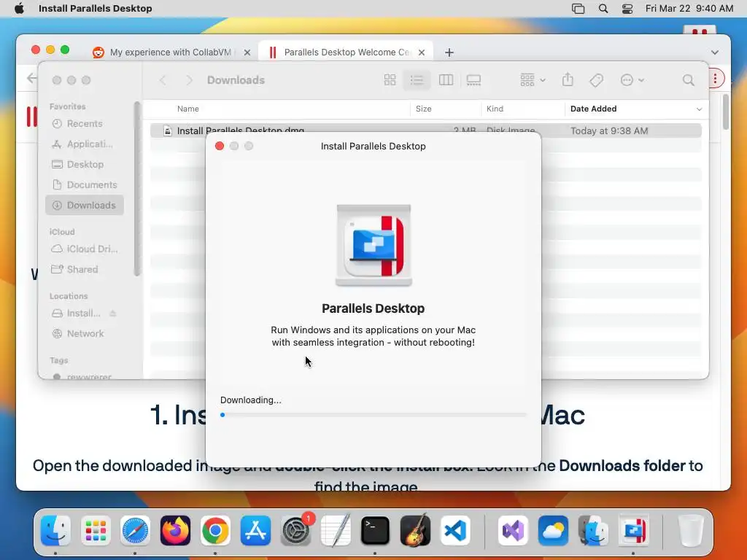Click the Parallels Desktop installer logo
This screenshot has width=747, height=560.
click(x=373, y=246)
